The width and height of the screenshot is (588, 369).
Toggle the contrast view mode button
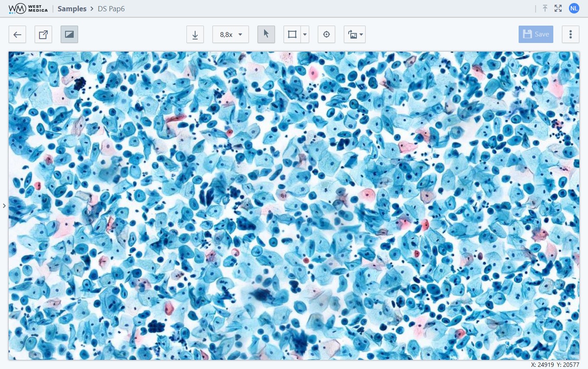coord(69,35)
